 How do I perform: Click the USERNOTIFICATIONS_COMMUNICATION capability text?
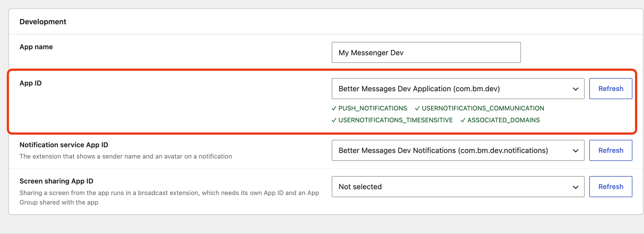coord(483,108)
